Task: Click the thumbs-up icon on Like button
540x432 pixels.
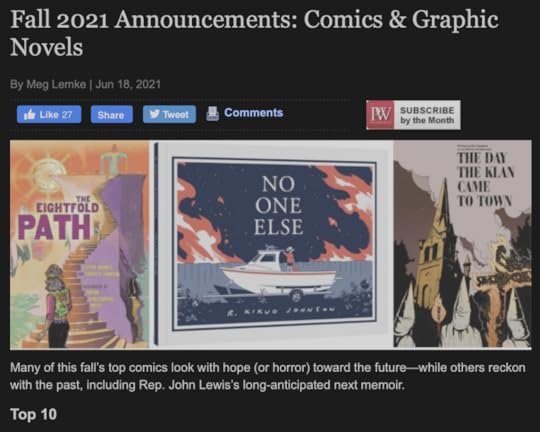Action: pyautogui.click(x=30, y=114)
